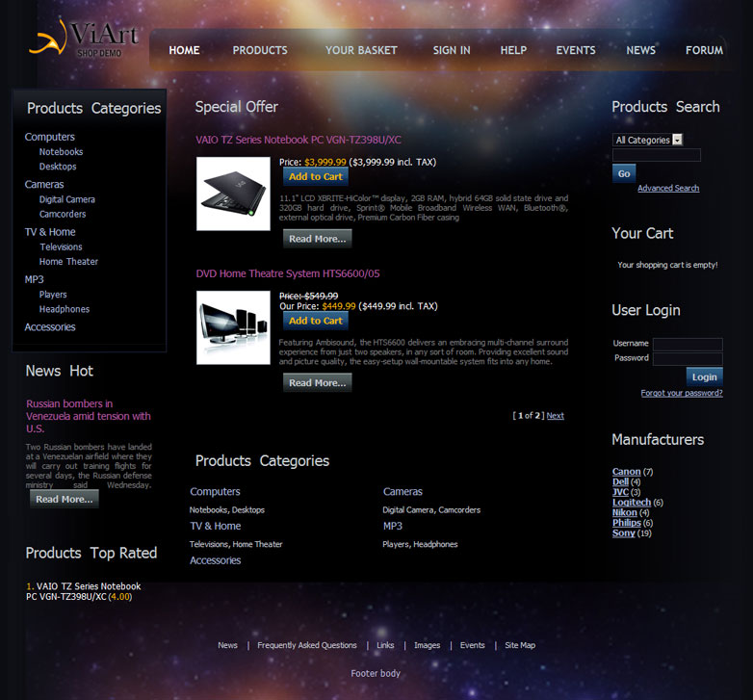The height and width of the screenshot is (700, 753).
Task: Open Frequently Asked Questions footer link
Action: coord(307,645)
